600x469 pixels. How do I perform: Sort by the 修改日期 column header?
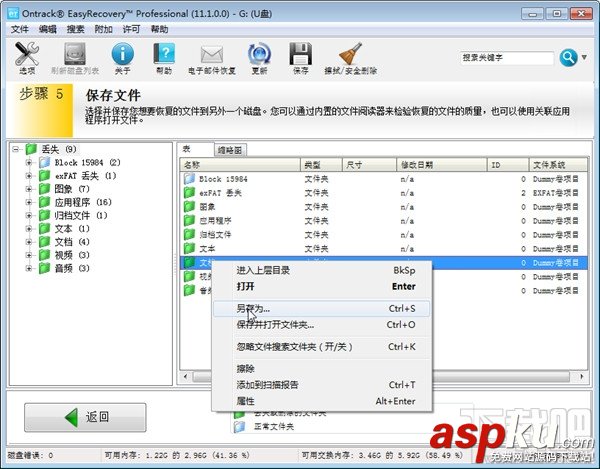pos(442,165)
